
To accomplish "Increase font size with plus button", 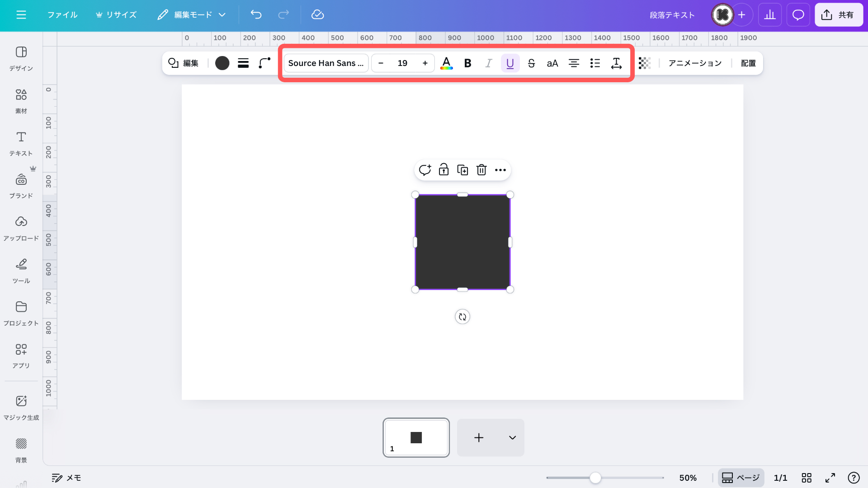I will click(425, 63).
